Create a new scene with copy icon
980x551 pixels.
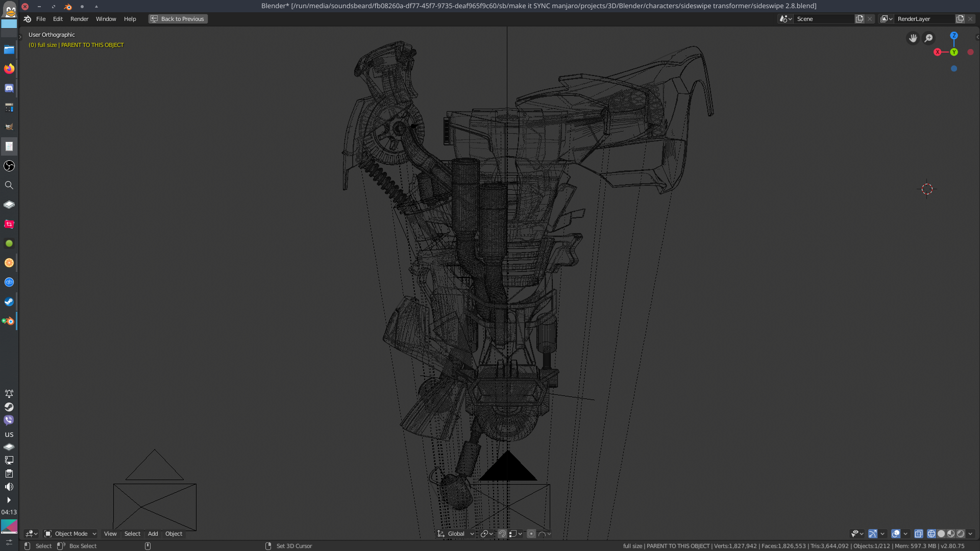[860, 19]
